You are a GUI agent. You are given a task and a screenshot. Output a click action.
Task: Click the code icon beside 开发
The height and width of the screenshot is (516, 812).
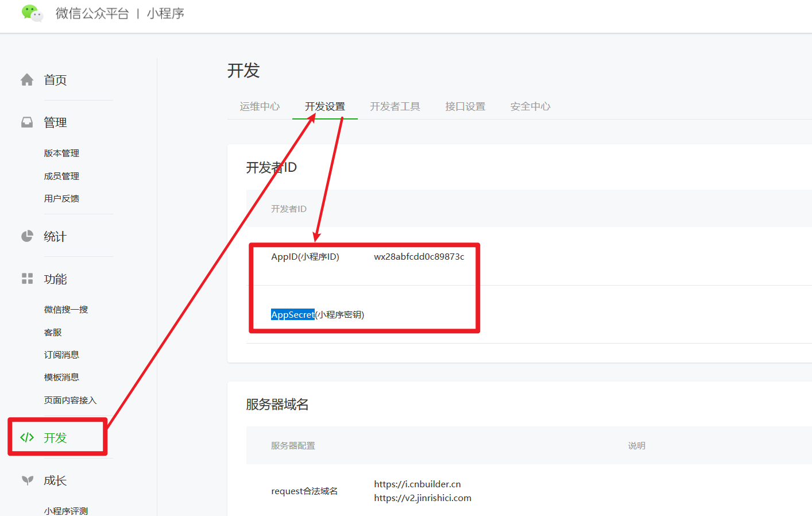27,437
